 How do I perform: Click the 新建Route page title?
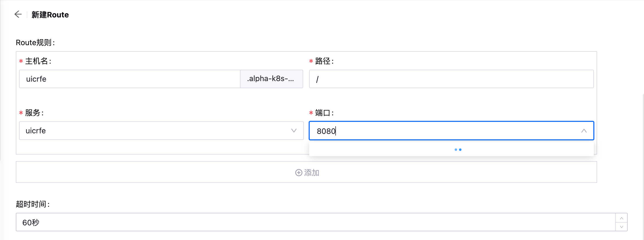click(50, 15)
